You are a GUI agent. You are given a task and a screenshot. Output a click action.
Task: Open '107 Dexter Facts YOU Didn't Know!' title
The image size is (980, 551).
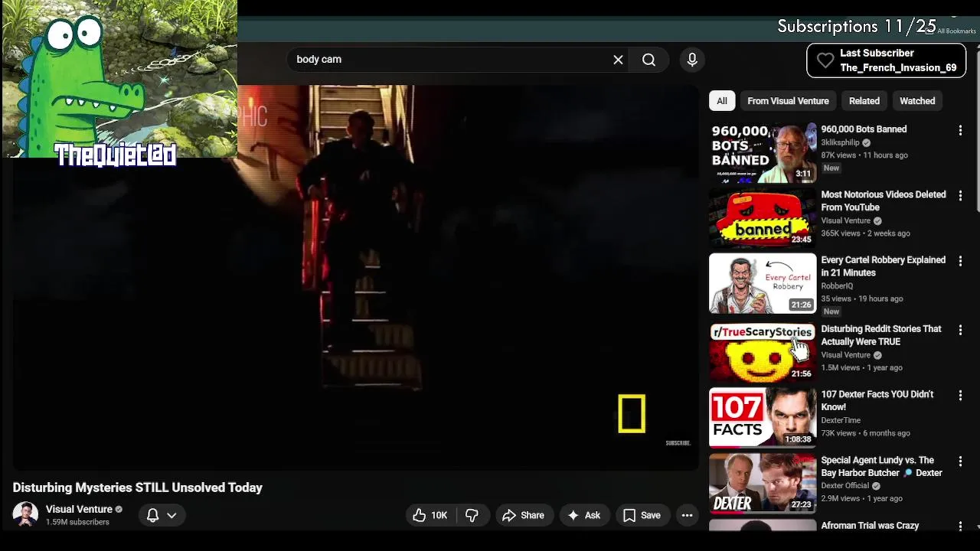877,401
